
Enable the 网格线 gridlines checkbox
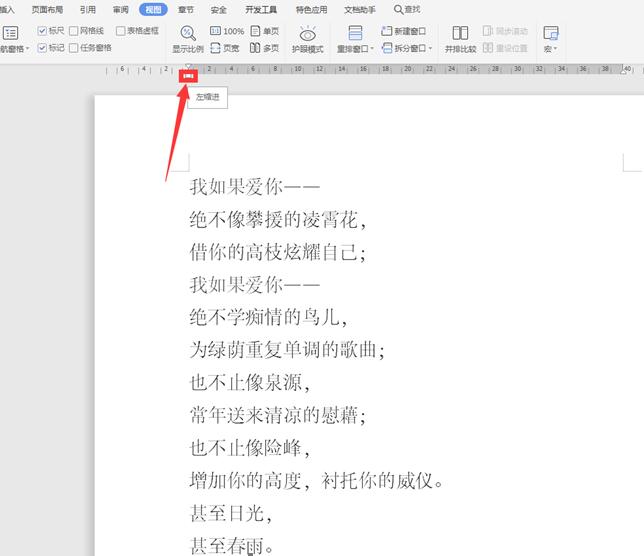pos(74,31)
